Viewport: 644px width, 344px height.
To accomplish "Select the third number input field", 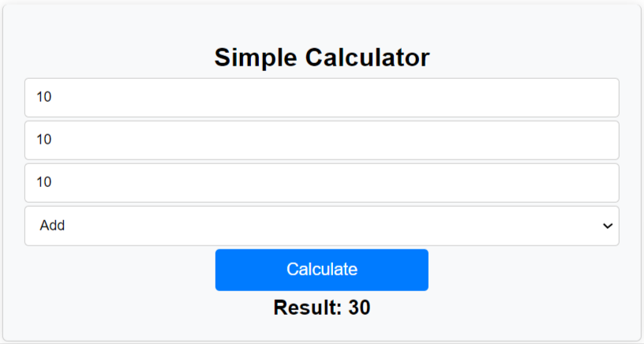I will 321,183.
